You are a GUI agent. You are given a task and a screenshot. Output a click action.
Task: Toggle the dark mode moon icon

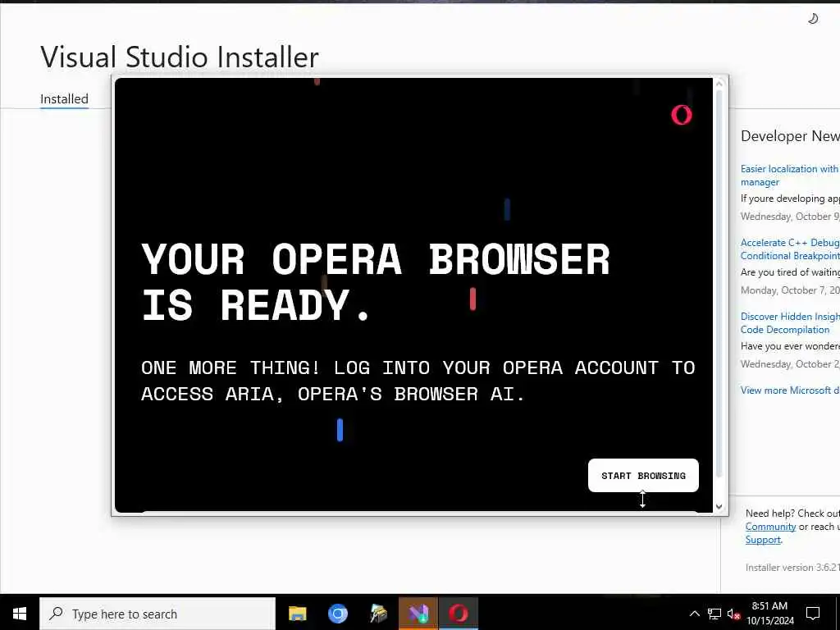(813, 19)
